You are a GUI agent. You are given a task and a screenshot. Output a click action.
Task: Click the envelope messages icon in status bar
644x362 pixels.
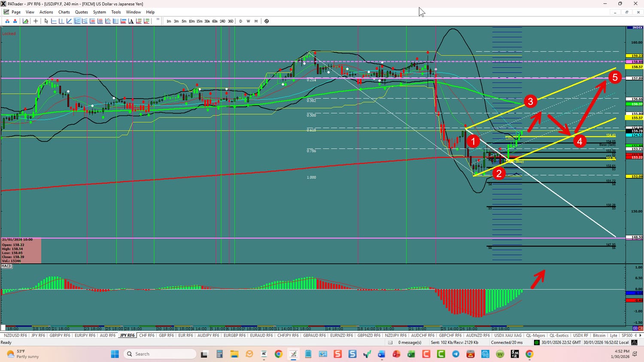pos(390,343)
